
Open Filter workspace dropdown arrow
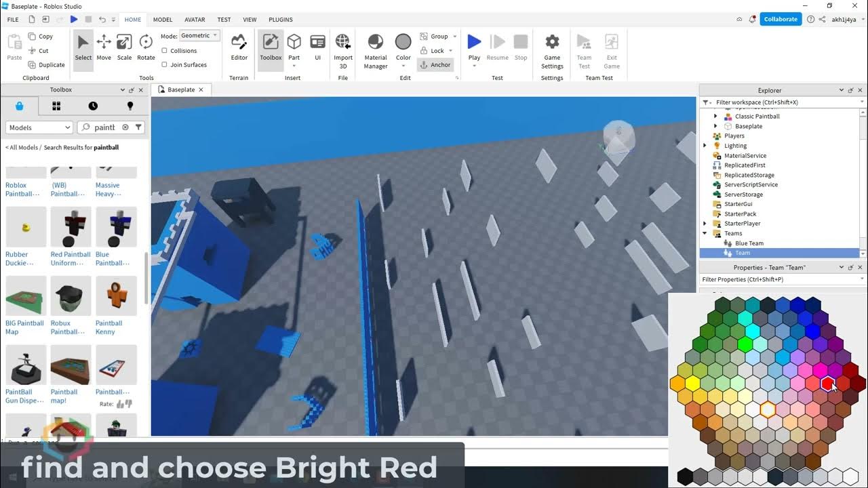coord(863,102)
